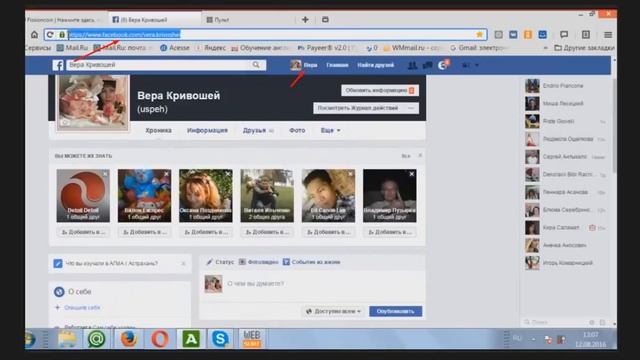This screenshot has width=640, height=360.
Task: Open chat with Endrio Francone
Action: (564, 86)
